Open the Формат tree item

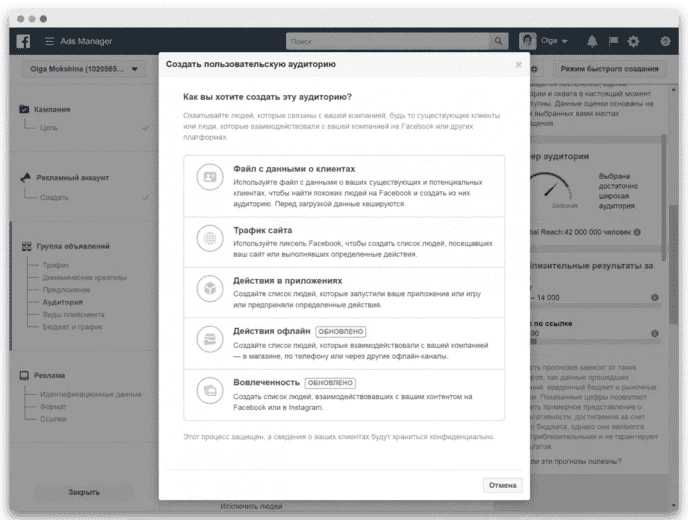(x=53, y=406)
